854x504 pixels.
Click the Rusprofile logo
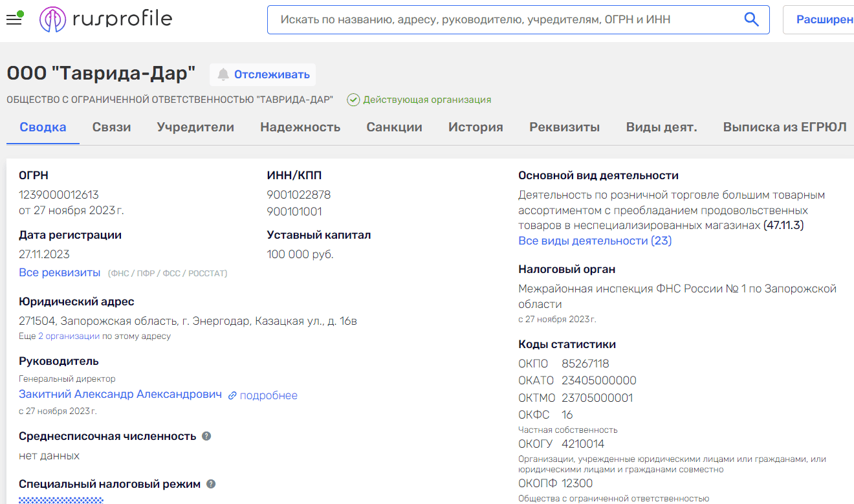click(105, 19)
